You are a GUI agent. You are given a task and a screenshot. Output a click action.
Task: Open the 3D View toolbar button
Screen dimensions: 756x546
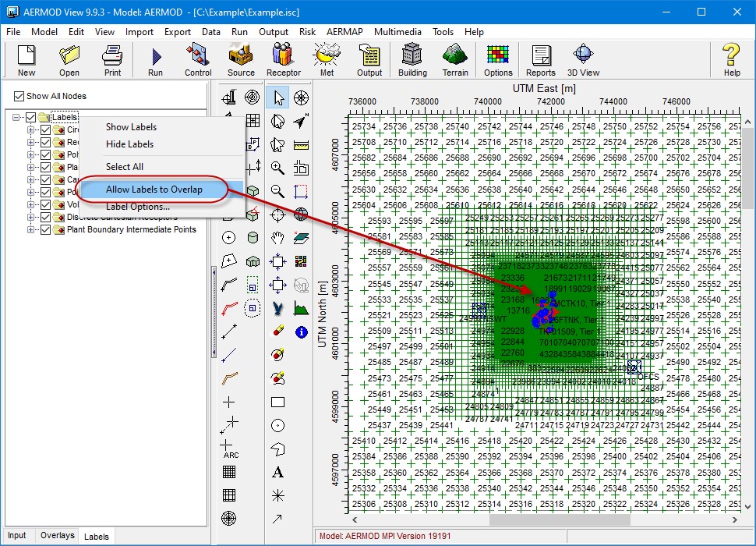point(584,60)
